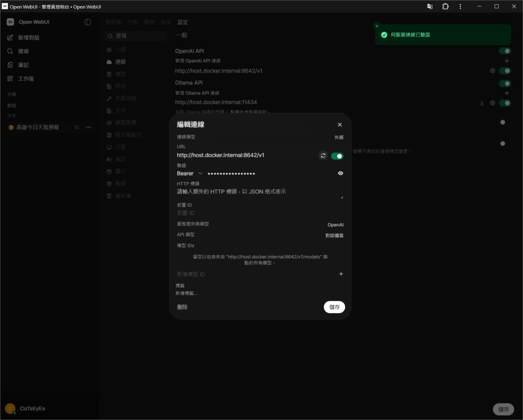Click download icon for Ollama connection
The height and width of the screenshot is (420, 523).
click(x=482, y=103)
